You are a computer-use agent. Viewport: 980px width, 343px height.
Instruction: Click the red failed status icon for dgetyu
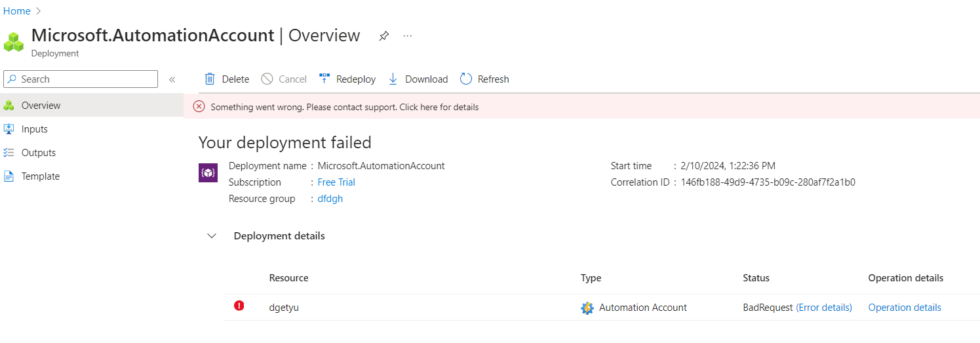coord(239,306)
